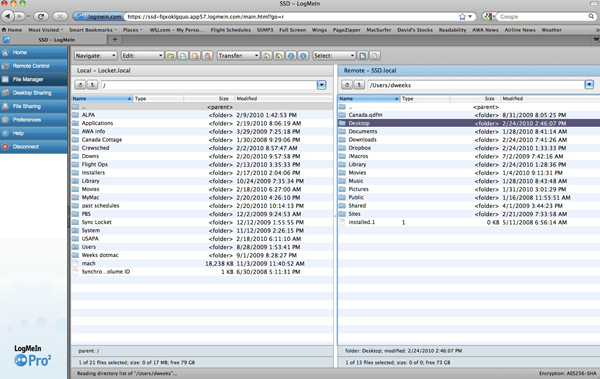
Task: Open the Navigate dropdown
Action: tap(95, 56)
